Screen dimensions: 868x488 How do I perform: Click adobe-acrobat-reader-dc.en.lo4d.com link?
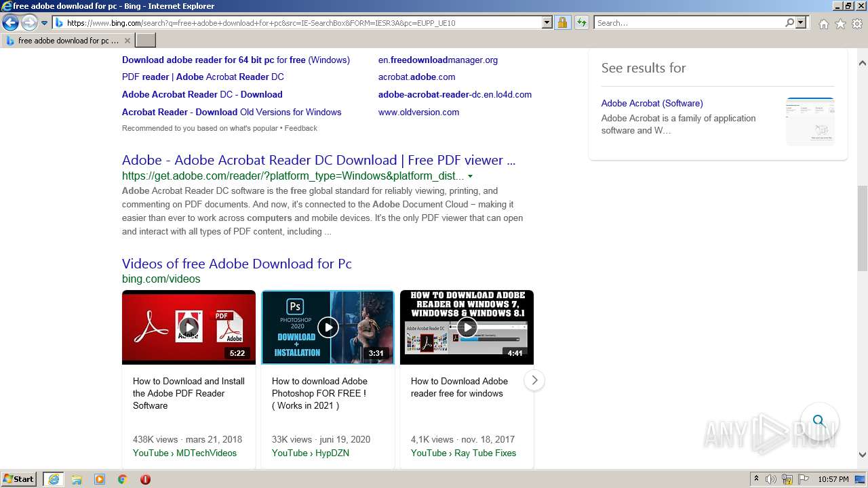[455, 94]
